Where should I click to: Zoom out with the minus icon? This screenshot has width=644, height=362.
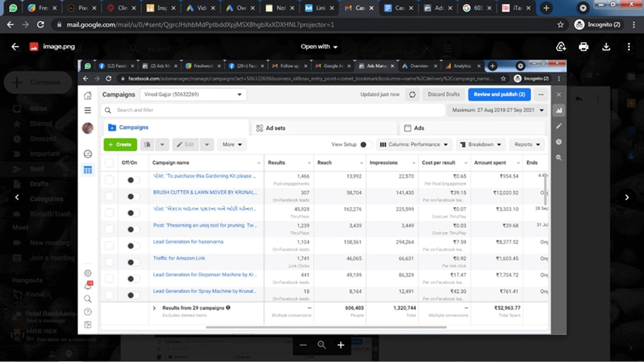pyautogui.click(x=303, y=345)
